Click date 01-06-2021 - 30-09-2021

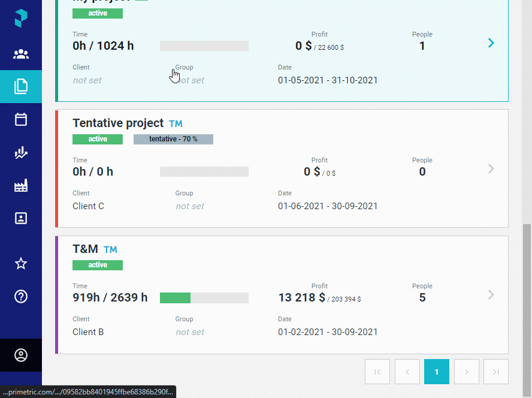click(x=328, y=206)
